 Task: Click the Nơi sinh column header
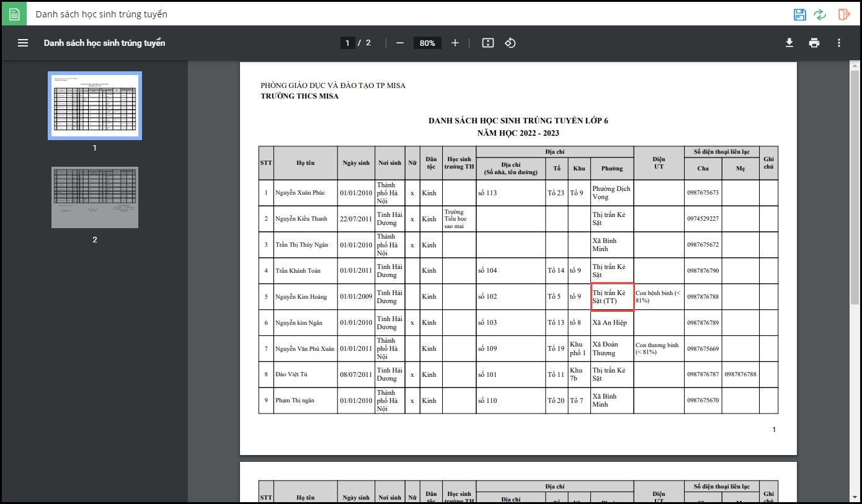coord(390,163)
